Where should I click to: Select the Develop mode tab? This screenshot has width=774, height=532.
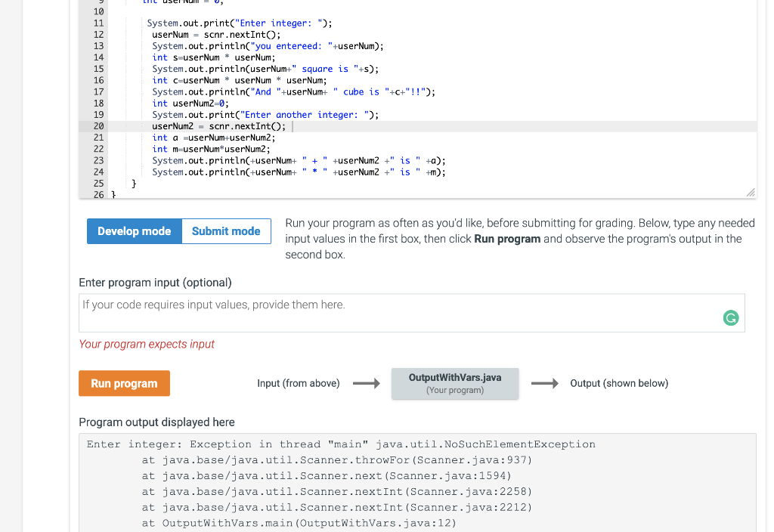tap(134, 230)
